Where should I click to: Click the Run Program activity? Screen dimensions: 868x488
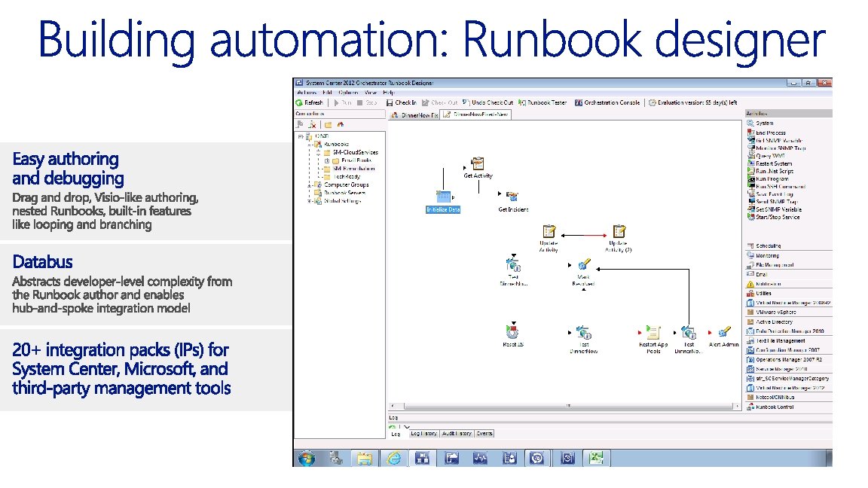768,179
